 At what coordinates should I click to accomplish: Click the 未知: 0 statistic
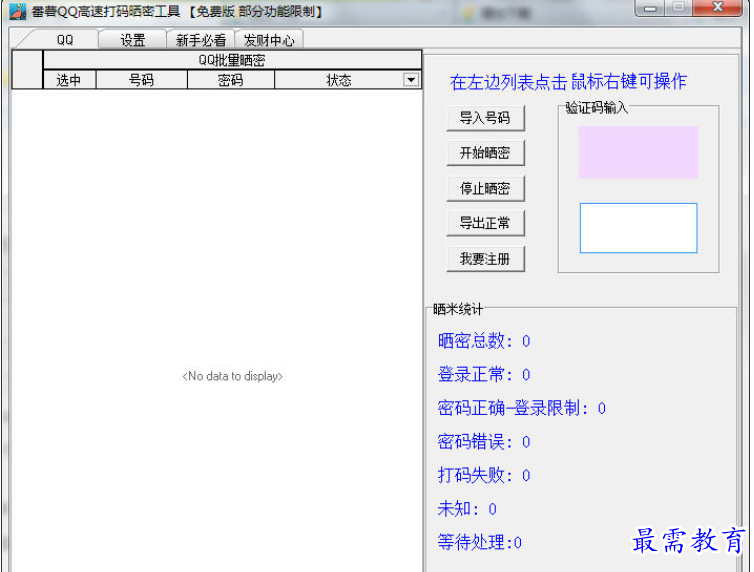click(x=467, y=509)
